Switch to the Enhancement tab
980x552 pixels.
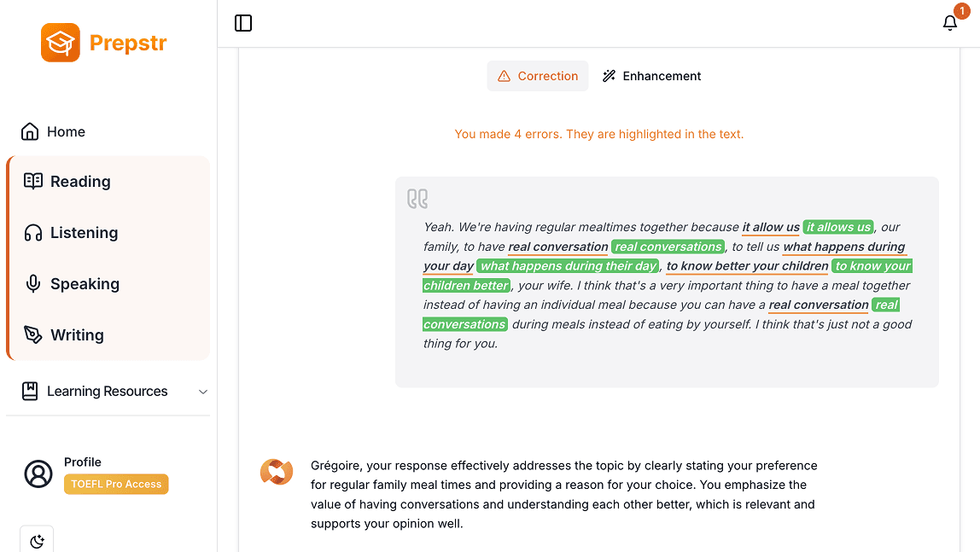pyautogui.click(x=652, y=76)
